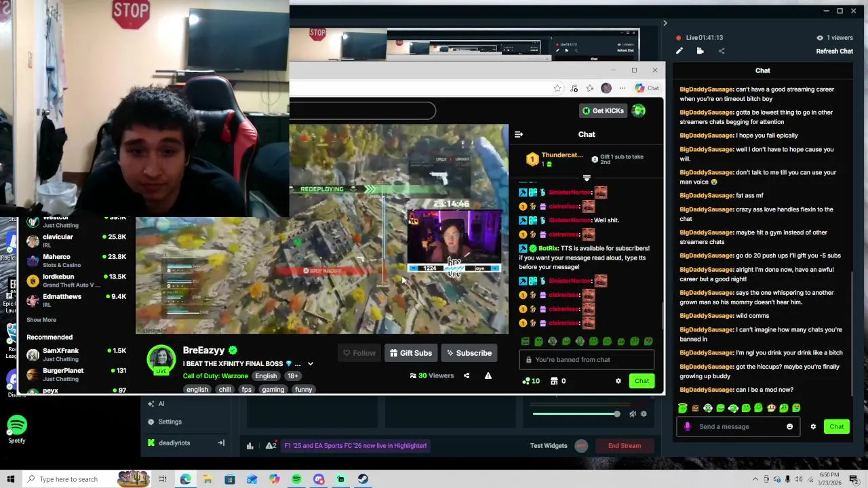868x488 pixels.
Task: Click the bar chart stats icon
Action: [x=250, y=445]
